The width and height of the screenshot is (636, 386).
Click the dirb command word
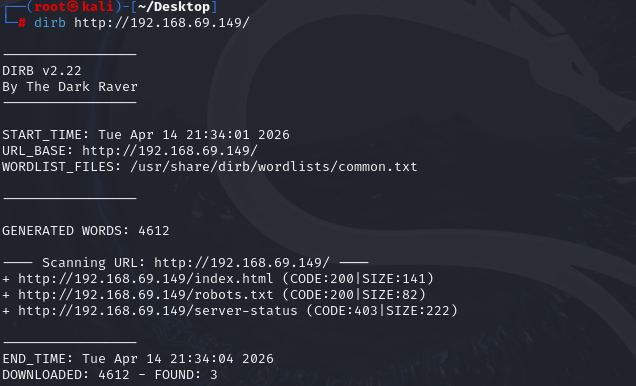50,23
